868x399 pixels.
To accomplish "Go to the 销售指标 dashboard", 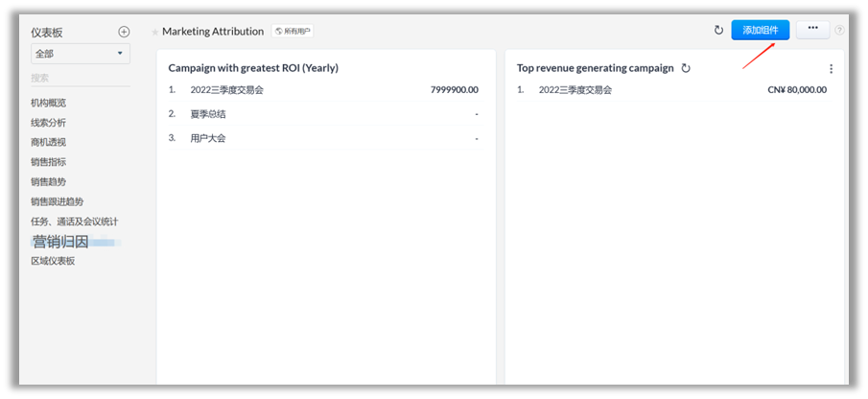I will 48,162.
